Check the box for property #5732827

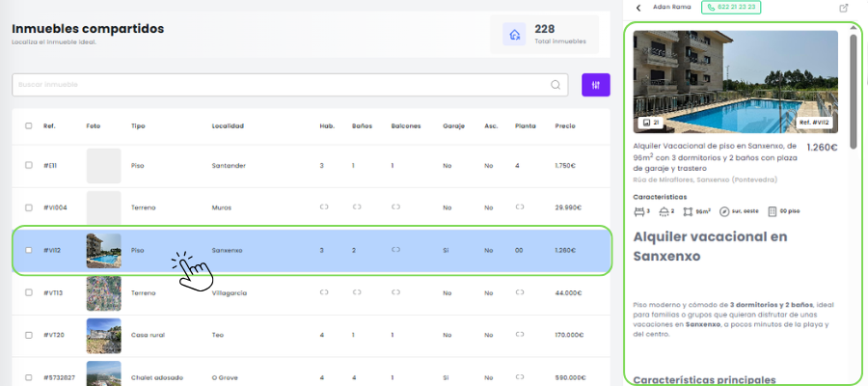(29, 377)
